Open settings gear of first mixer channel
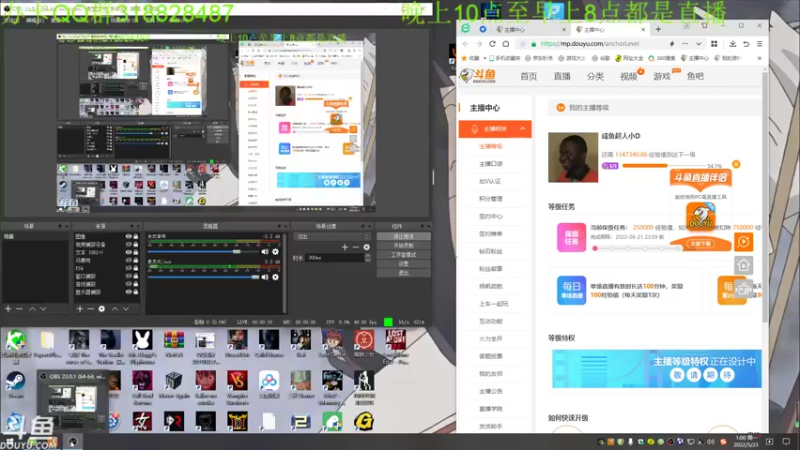The width and height of the screenshot is (800, 450). [276, 252]
